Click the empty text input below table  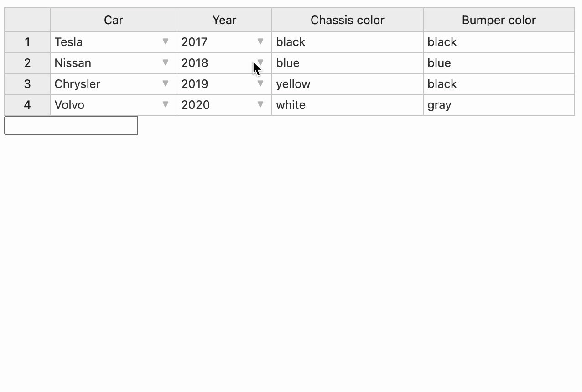coord(71,125)
